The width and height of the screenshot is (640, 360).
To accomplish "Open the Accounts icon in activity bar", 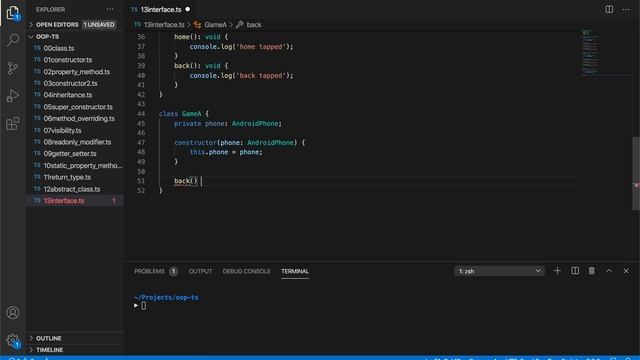I will [x=13, y=313].
